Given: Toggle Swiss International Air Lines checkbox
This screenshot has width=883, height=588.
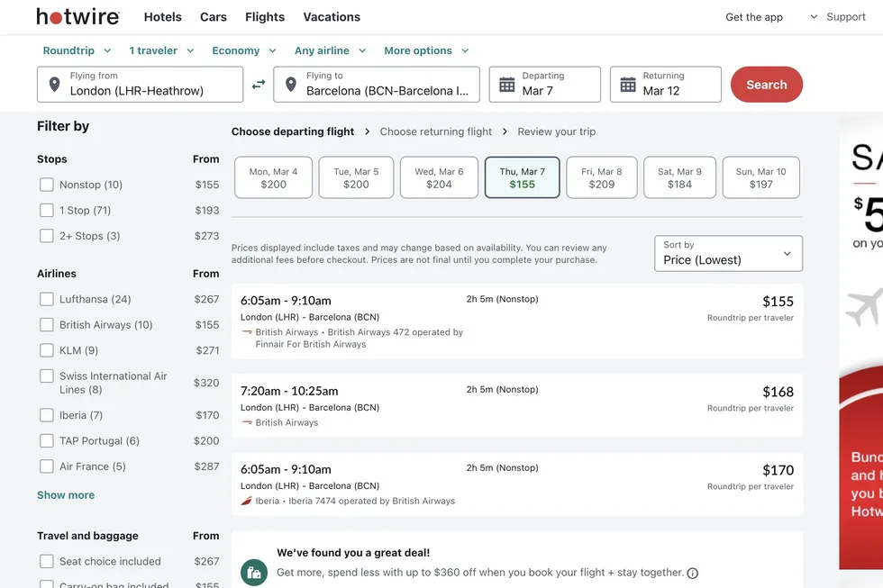Looking at the screenshot, I should click(x=47, y=375).
